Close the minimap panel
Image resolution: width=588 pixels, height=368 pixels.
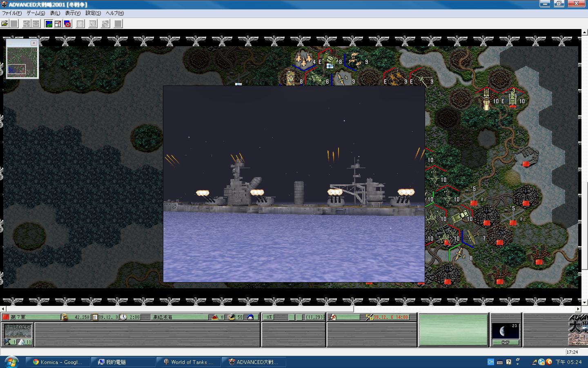(34, 43)
